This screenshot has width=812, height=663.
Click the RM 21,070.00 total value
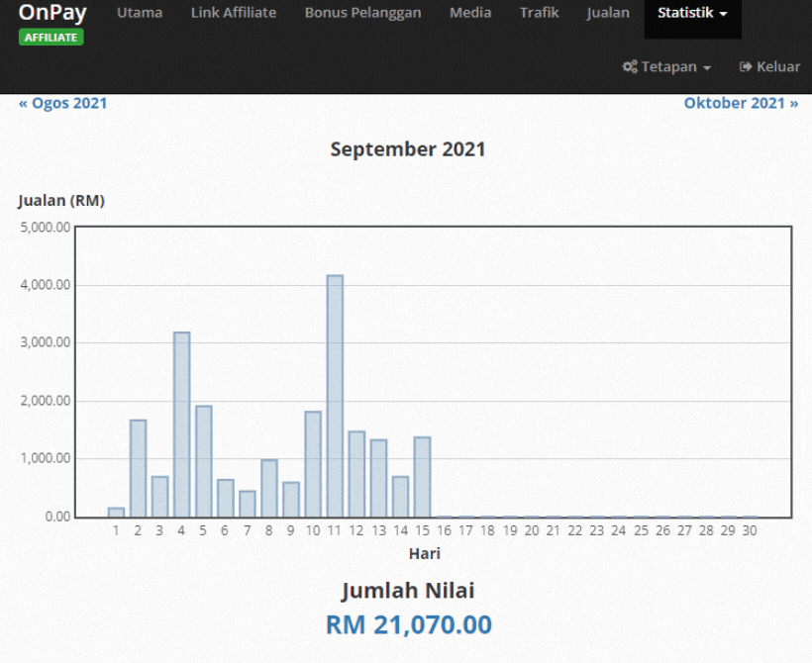tap(408, 624)
